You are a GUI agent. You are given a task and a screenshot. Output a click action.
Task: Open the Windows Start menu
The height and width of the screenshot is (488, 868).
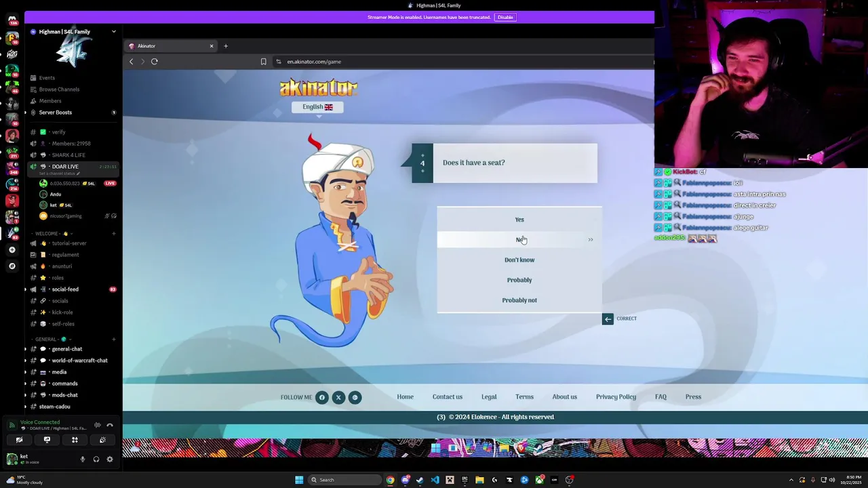pos(299,480)
